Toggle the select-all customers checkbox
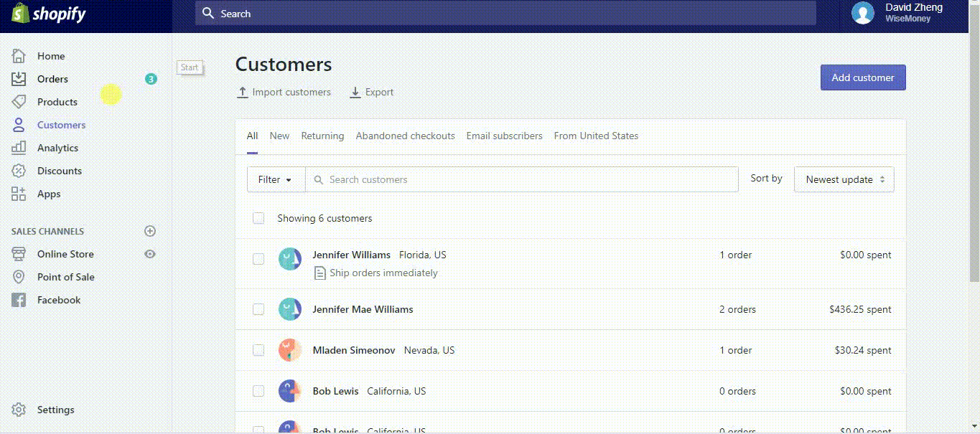 pyautogui.click(x=258, y=218)
